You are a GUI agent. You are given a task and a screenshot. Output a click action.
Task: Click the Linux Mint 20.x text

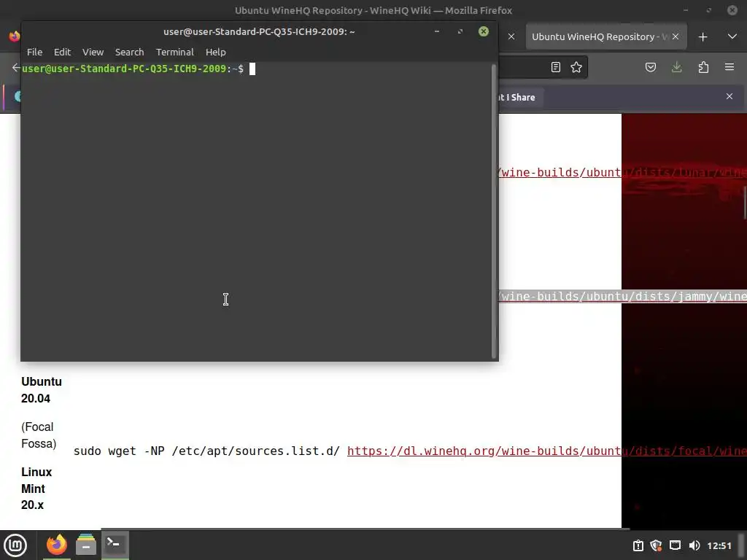point(36,488)
